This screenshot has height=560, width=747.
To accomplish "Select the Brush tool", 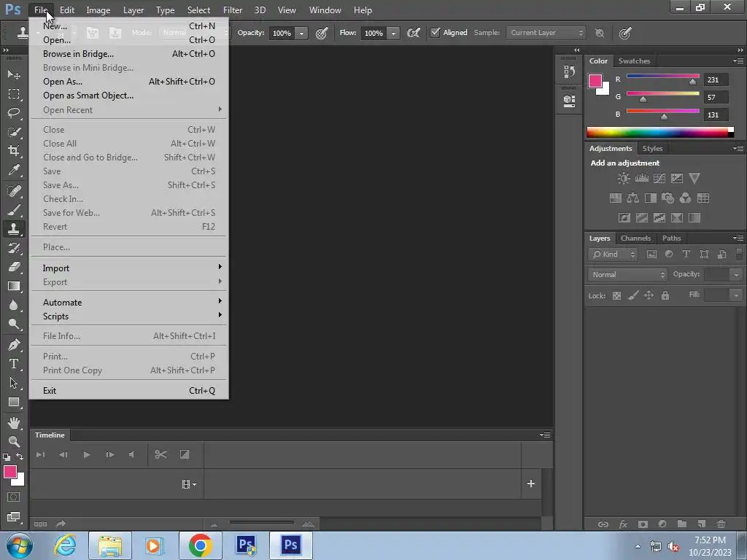I will 14,210.
